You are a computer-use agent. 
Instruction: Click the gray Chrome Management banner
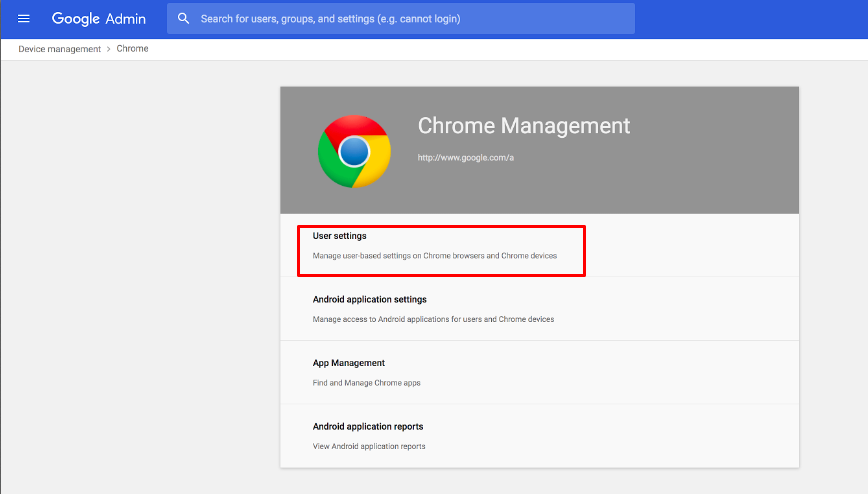[x=540, y=150]
